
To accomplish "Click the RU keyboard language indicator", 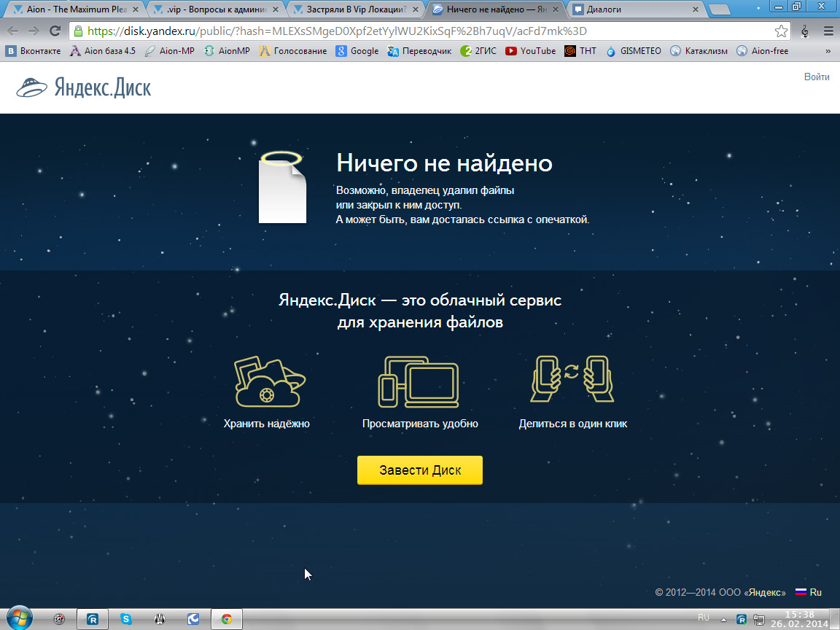I will coord(704,617).
